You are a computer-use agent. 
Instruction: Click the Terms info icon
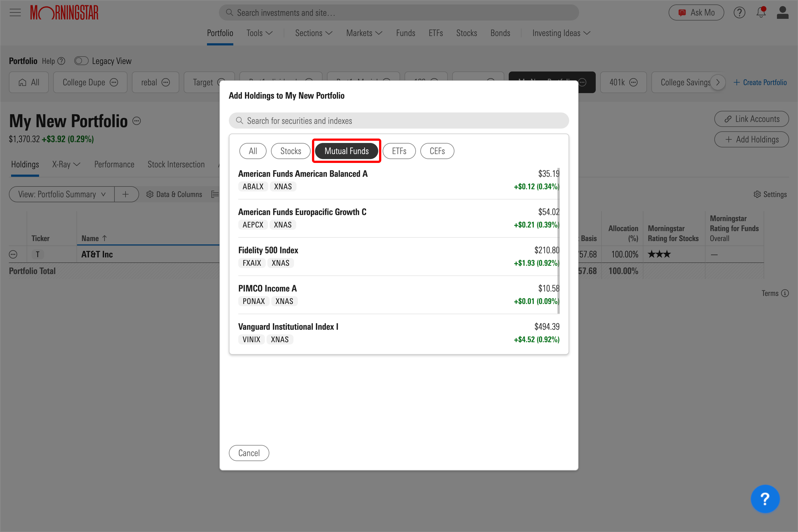point(785,293)
